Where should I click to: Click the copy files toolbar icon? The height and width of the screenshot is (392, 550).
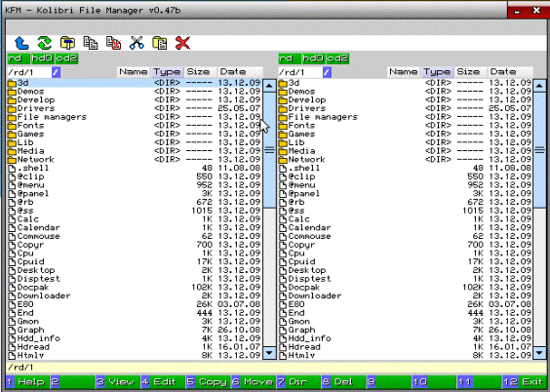91,43
